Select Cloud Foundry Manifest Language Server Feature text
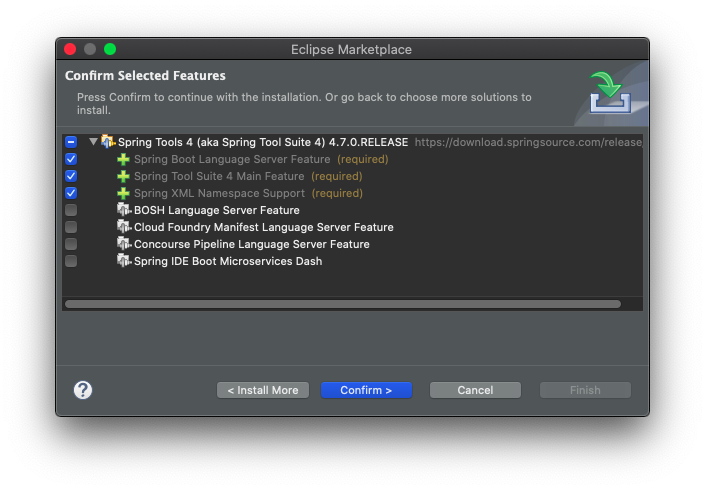This screenshot has width=705, height=490. [x=263, y=227]
